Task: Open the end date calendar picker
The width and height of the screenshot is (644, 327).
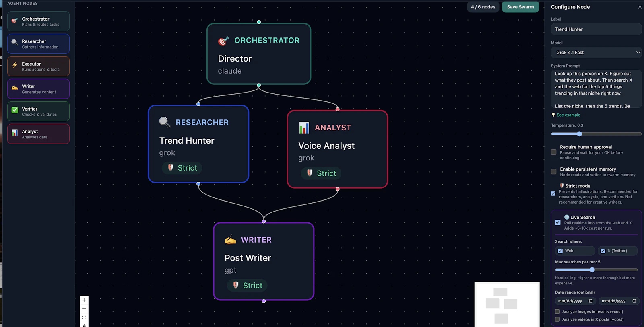Action: tap(634, 301)
